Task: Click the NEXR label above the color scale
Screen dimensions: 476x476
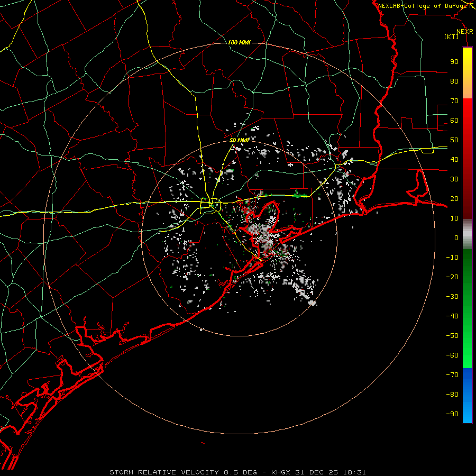Action: [x=465, y=32]
